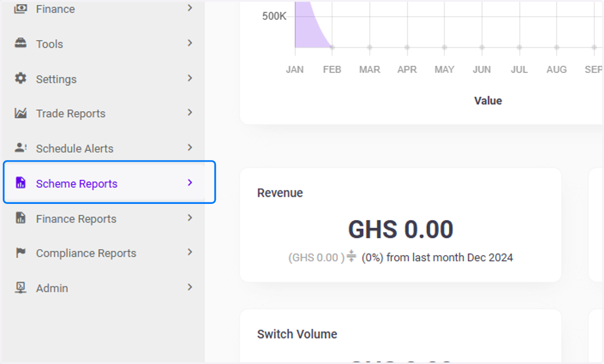Click the Trade Reports chart icon
Viewport: 604px width, 364px height.
click(x=21, y=113)
